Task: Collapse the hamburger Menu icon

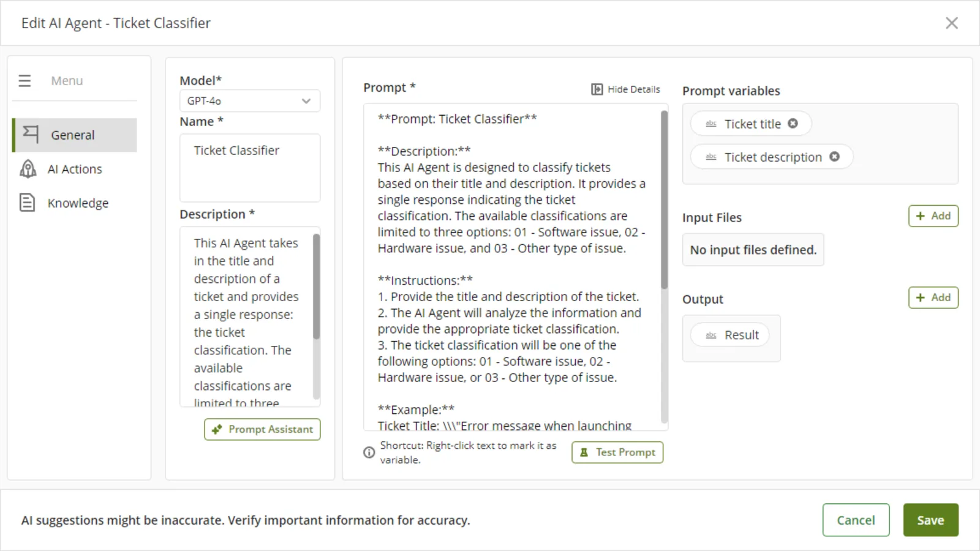Action: pos(24,81)
